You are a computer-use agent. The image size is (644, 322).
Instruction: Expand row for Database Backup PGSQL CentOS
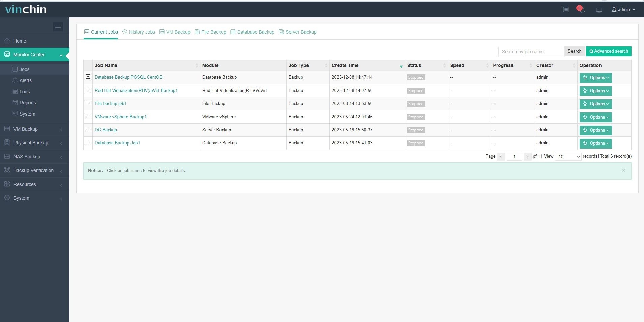click(88, 77)
